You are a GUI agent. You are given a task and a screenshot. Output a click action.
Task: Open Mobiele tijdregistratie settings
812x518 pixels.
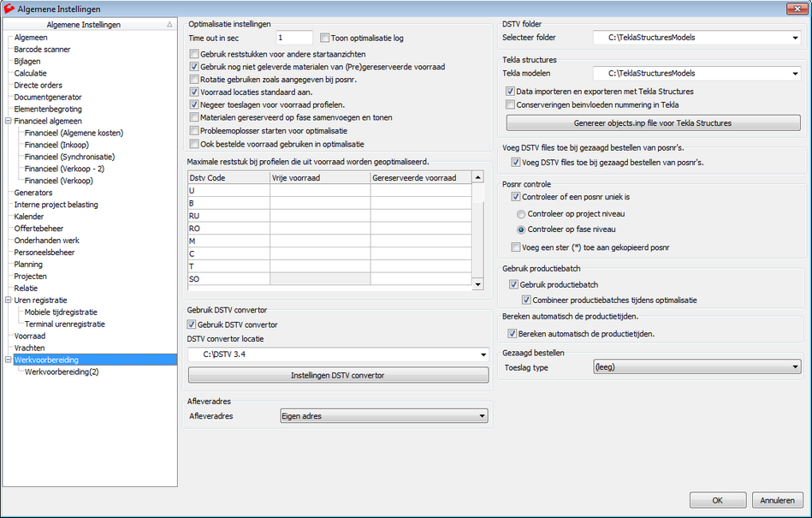(61, 312)
